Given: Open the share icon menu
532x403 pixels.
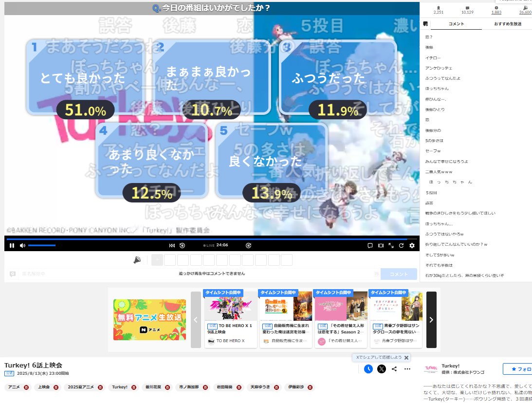Looking at the screenshot, I should 394,369.
